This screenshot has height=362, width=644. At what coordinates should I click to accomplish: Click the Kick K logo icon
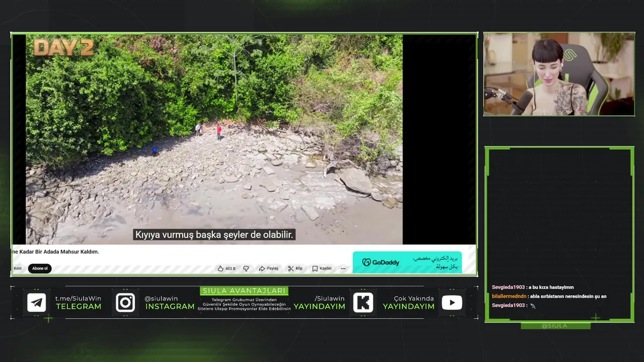click(x=363, y=303)
